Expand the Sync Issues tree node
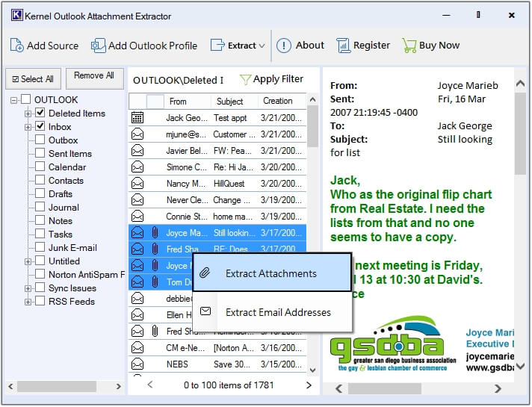Image resolution: width=532 pixels, height=407 pixels. pyautogui.click(x=28, y=288)
